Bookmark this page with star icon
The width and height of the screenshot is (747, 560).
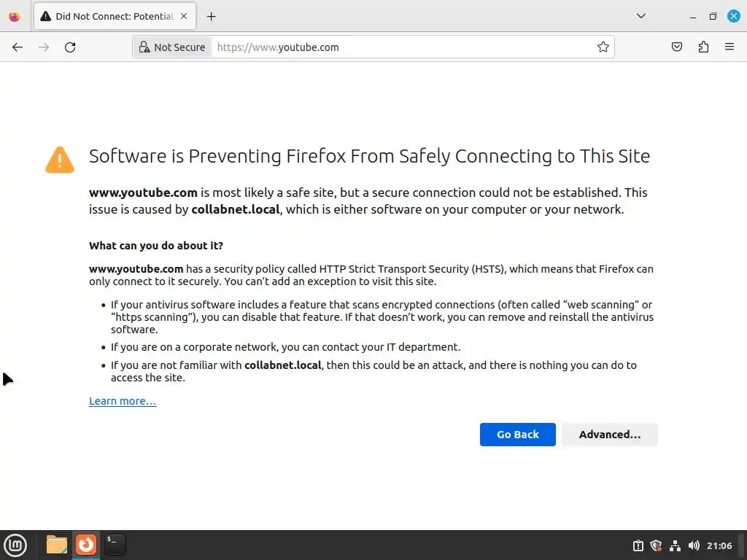pos(603,47)
